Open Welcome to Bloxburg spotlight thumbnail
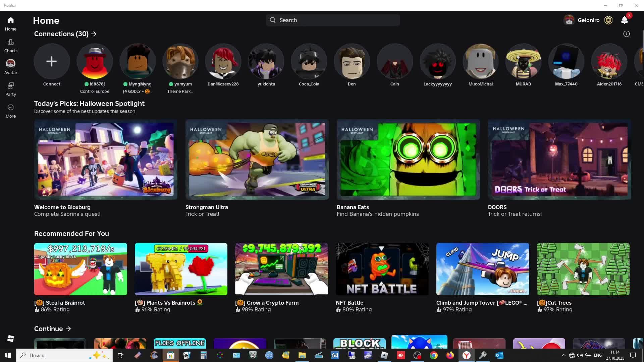The height and width of the screenshot is (362, 644). coord(106,160)
